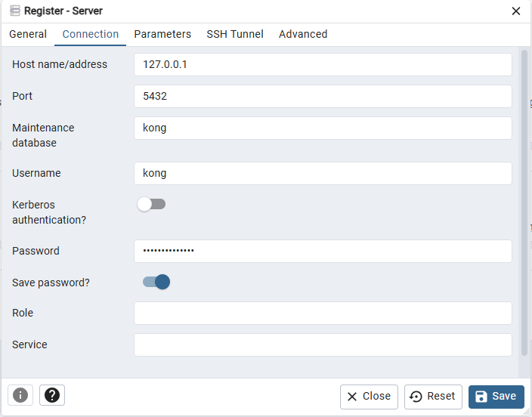532x417 pixels.
Task: Click the empty Role field
Action: point(323,314)
